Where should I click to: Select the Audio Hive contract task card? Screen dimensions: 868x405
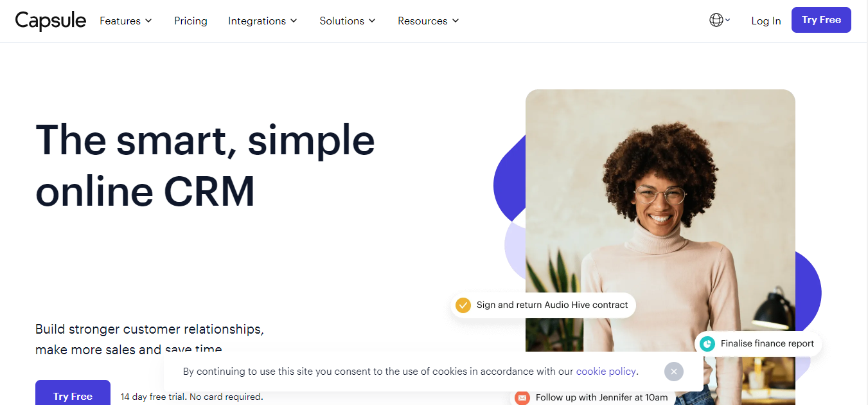click(x=543, y=305)
